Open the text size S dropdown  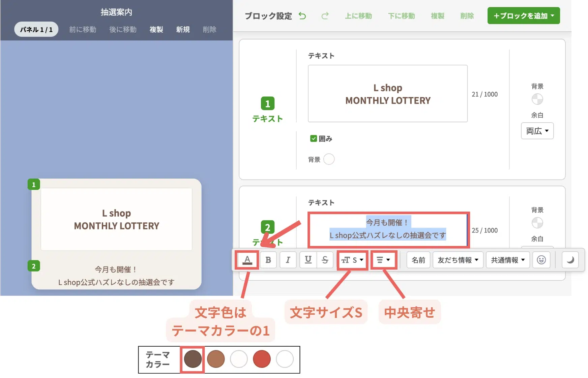tap(352, 260)
